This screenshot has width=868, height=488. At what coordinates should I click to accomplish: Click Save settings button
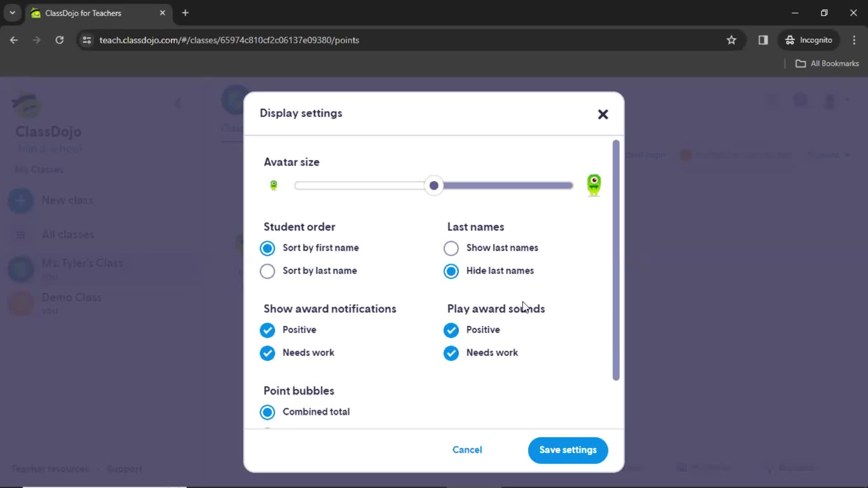click(567, 450)
